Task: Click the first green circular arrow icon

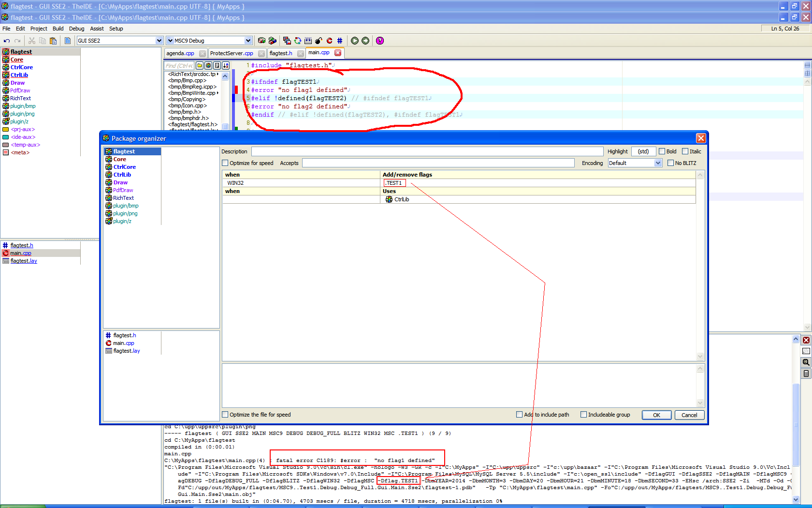Action: [355, 41]
